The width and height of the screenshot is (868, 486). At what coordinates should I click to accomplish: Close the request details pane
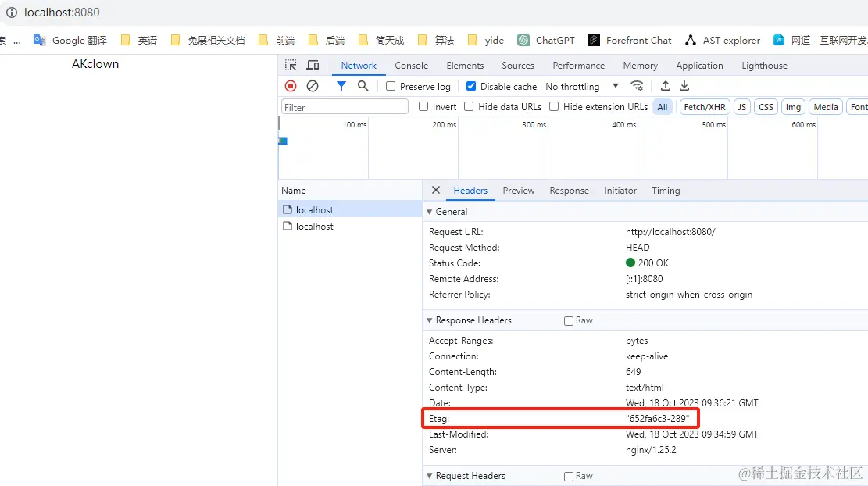[436, 190]
